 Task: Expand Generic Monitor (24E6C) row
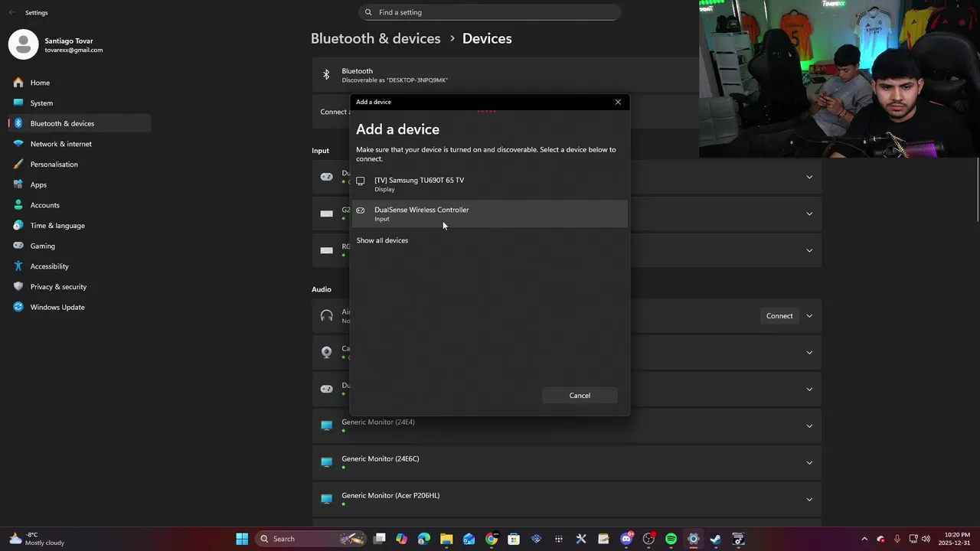(x=809, y=463)
